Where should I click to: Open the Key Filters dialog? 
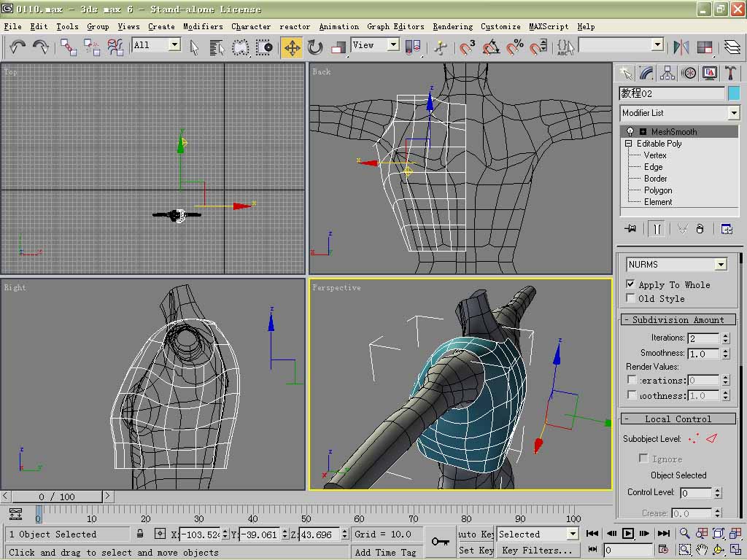538,550
